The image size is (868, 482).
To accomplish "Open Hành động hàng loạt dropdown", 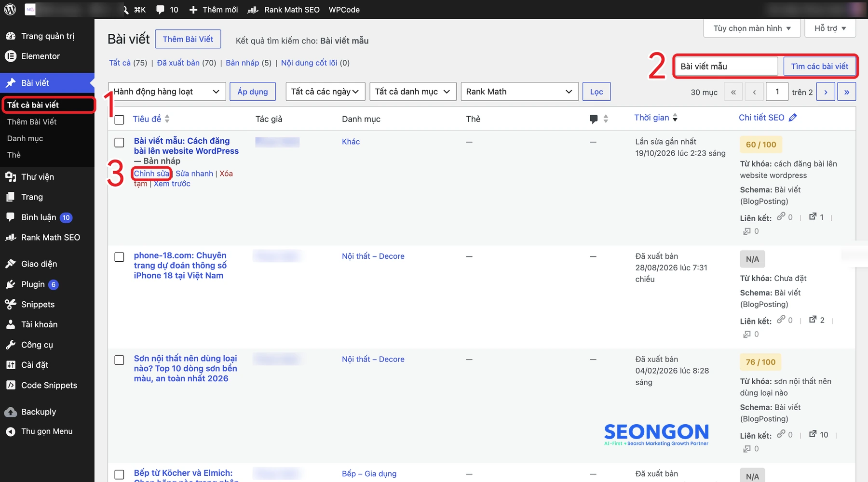I will [167, 92].
